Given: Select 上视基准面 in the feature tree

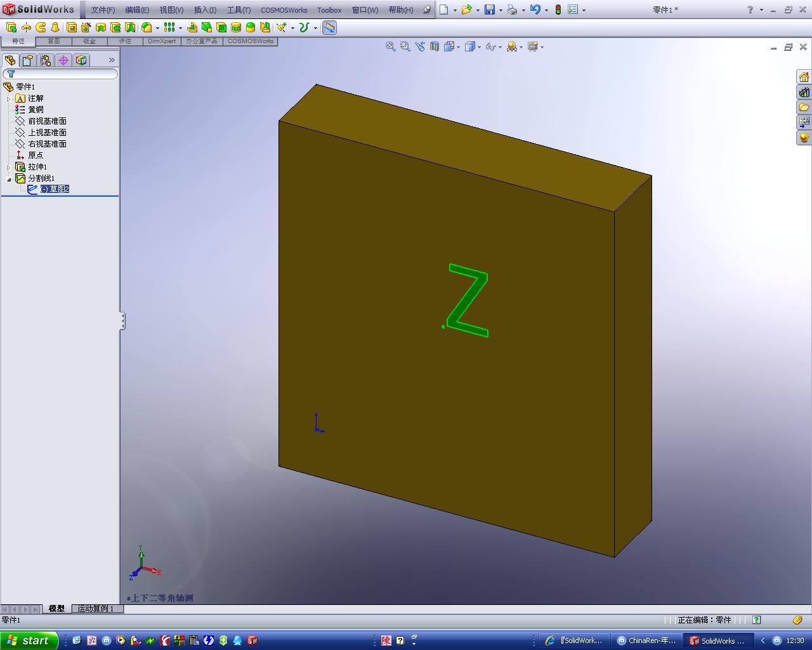Looking at the screenshot, I should (x=47, y=133).
